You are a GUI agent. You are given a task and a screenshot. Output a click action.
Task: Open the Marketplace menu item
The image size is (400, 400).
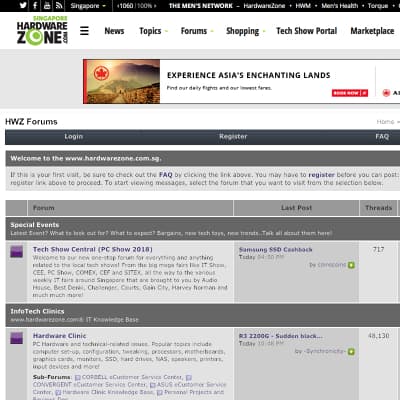pyautogui.click(x=372, y=31)
